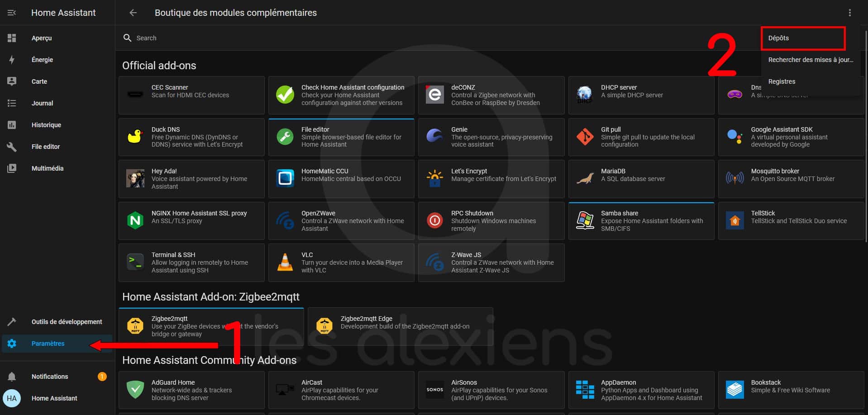Open the OpenZWave add-on card
This screenshot has width=868, height=415.
341,221
